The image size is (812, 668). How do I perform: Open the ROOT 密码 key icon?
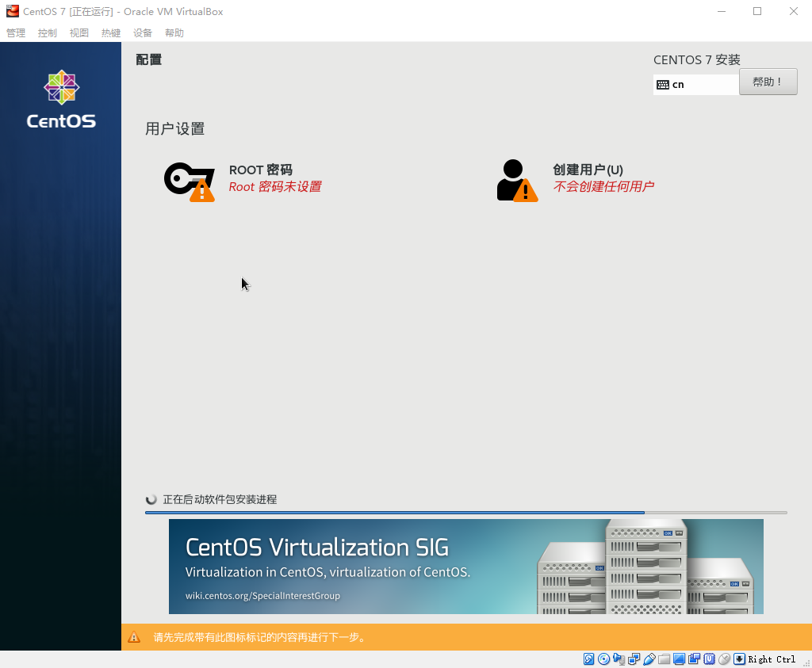pos(190,181)
